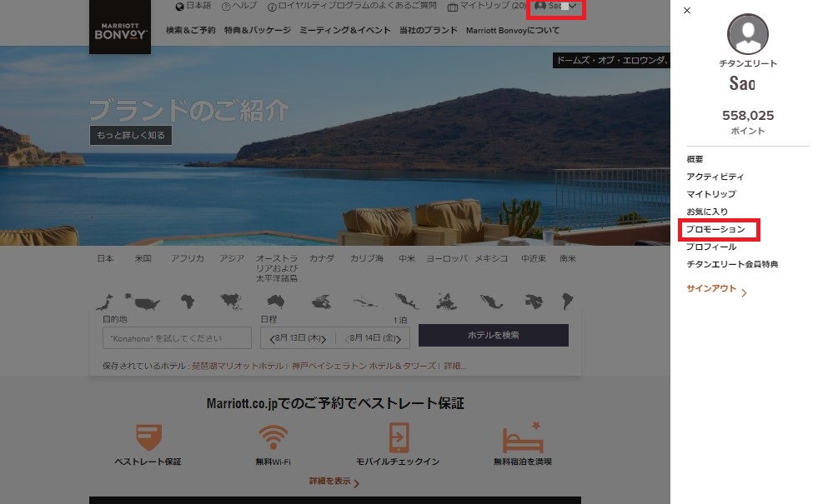Click previous arrow on check-out date 8月14日
Image resolution: width=818 pixels, height=504 pixels.
pos(346,339)
